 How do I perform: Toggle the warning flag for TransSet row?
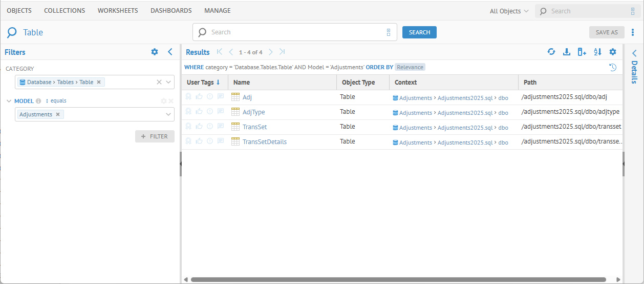[x=210, y=127]
